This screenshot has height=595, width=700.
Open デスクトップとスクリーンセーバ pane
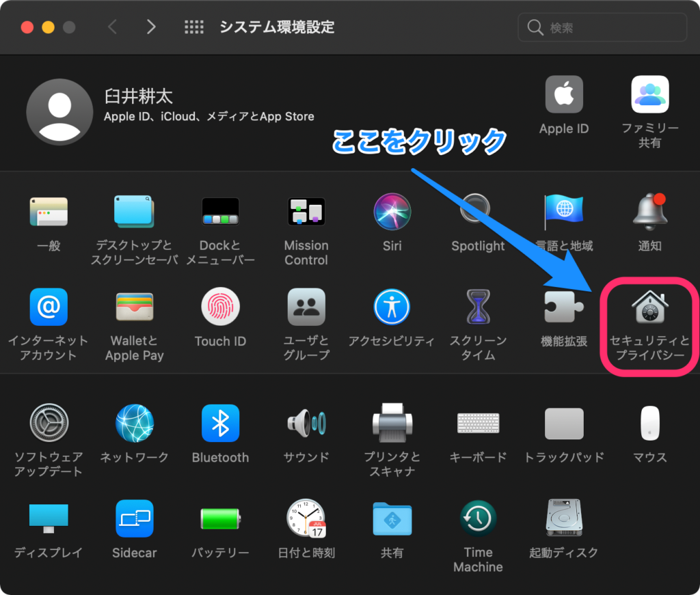tap(134, 211)
